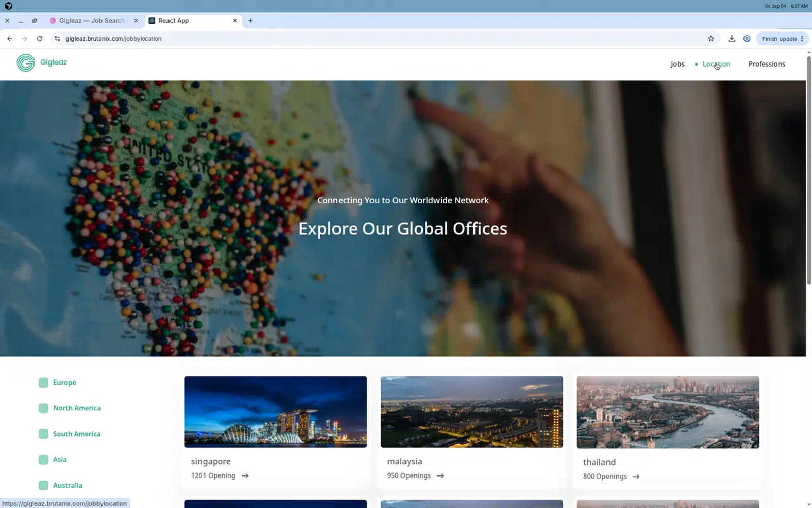Click the thailand aerial river thumbnail

click(x=668, y=412)
